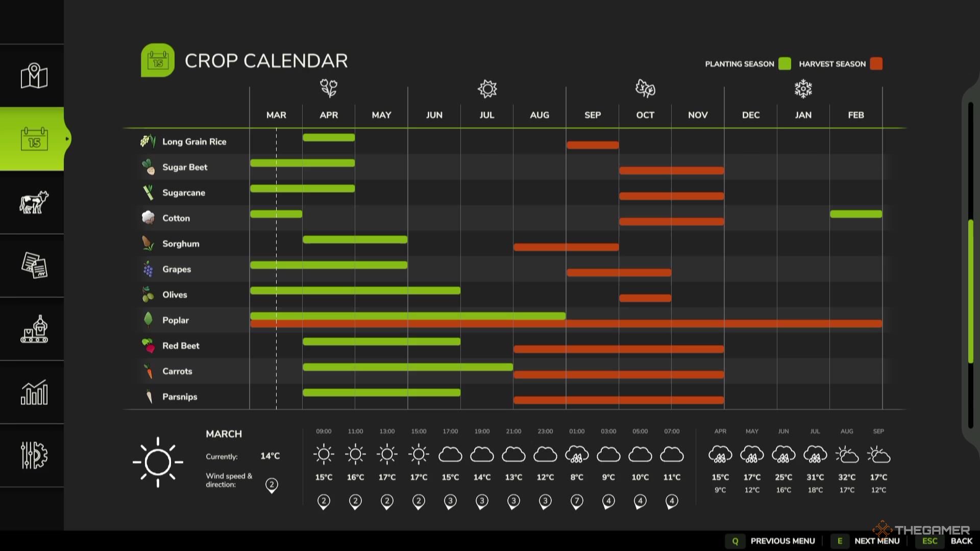Viewport: 980px width, 551px height.
Task: Expand April month column header
Action: click(328, 114)
